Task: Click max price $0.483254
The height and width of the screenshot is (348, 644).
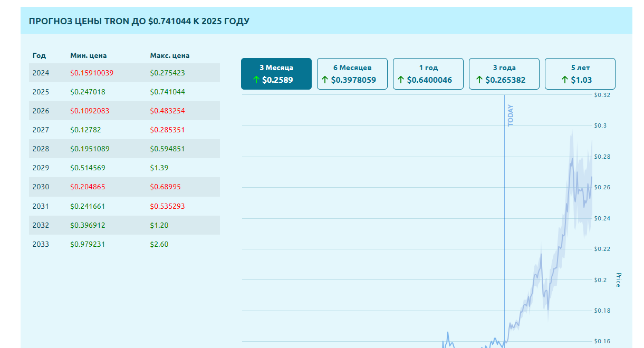Action: coord(167,111)
